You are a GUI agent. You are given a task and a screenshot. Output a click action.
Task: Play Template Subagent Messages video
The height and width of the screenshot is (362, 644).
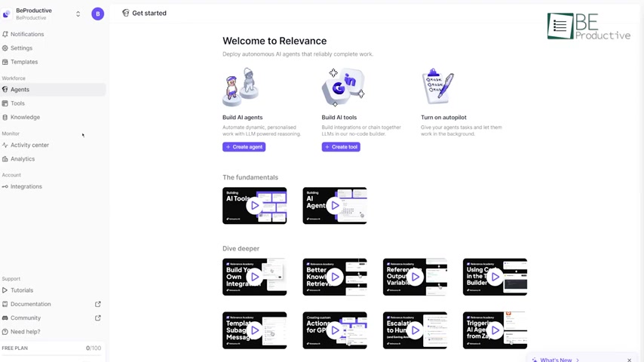(255, 330)
